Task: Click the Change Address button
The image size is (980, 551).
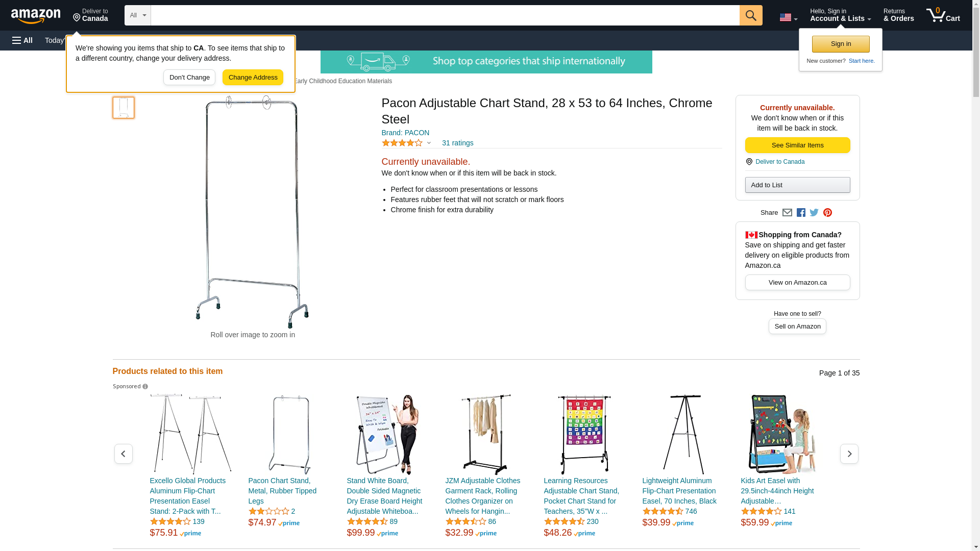Action: (253, 78)
